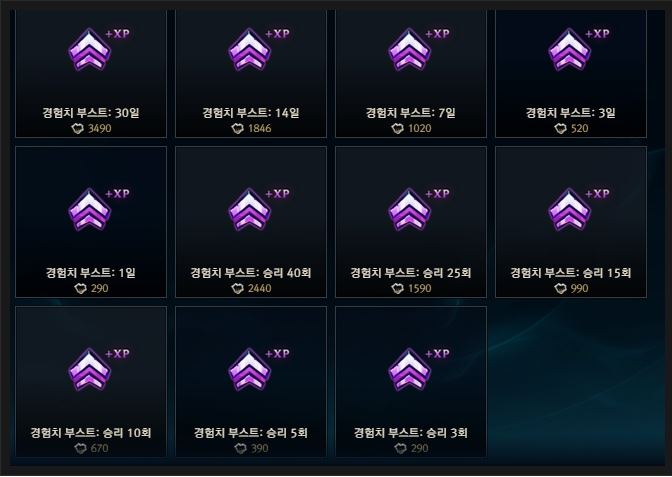Open the 경험치 부스트: 30일 title
672x477 pixels.
point(91,113)
